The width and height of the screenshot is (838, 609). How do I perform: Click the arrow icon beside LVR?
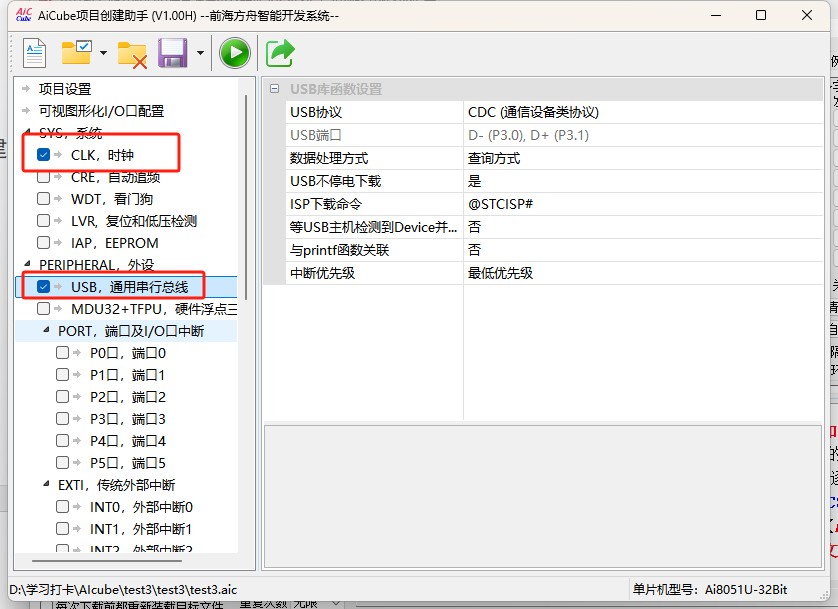click(x=58, y=221)
